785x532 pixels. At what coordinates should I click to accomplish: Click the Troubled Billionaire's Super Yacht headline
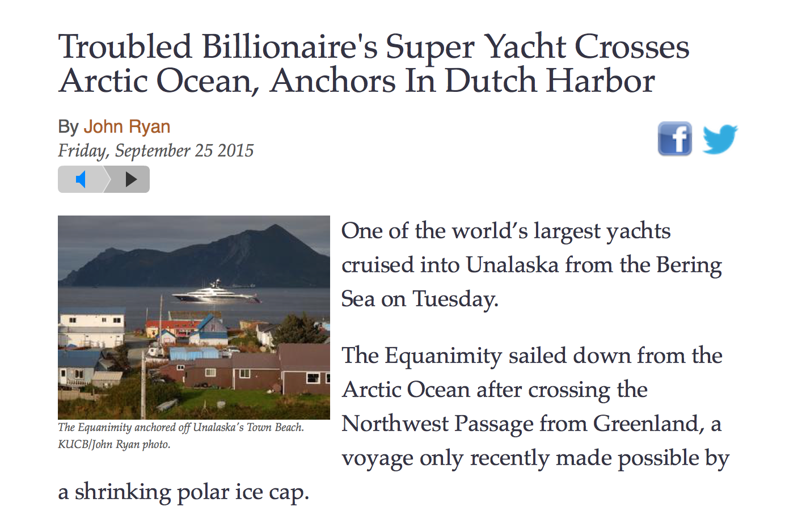click(374, 63)
